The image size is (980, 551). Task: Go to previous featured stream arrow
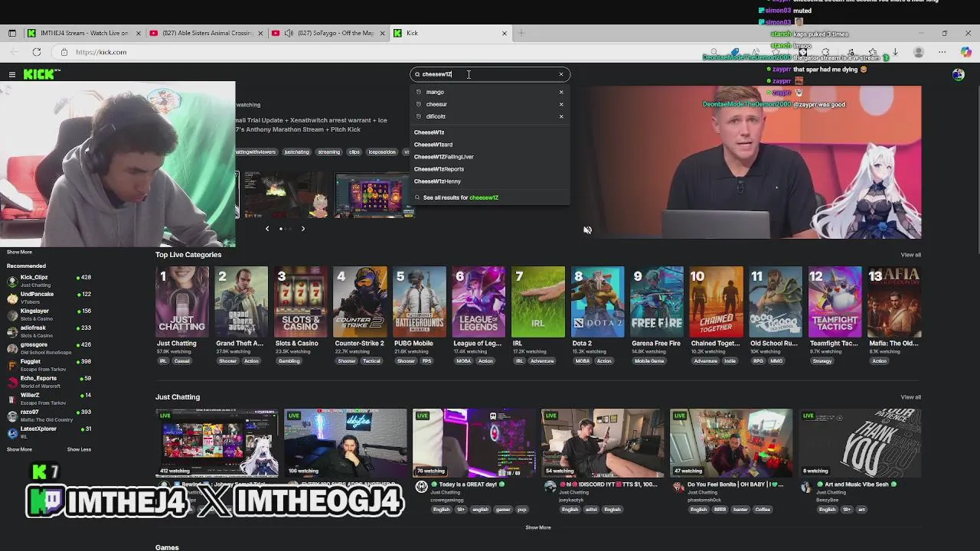(267, 228)
